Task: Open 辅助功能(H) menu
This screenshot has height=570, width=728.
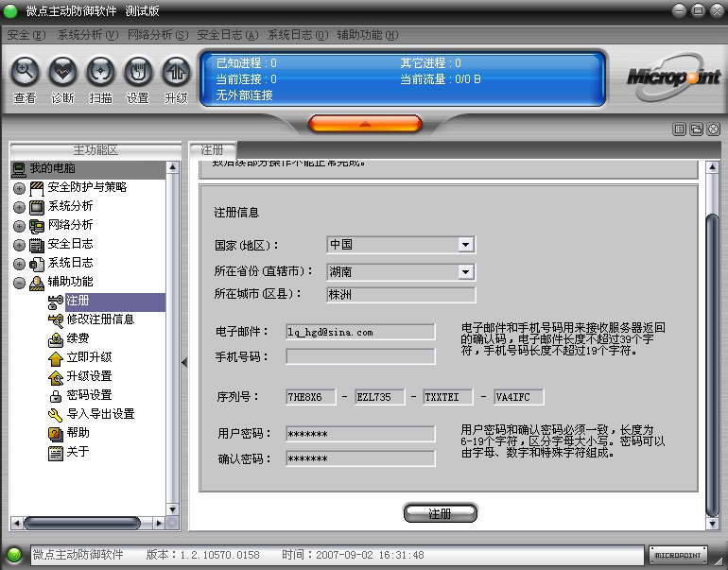Action: tap(368, 35)
